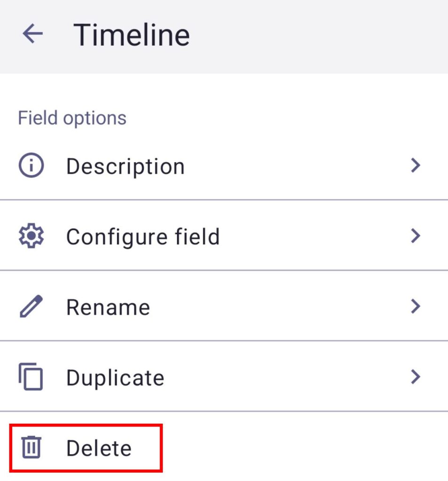Screen dimensions: 448x481
Task: Click empty header area right of Timeline
Action: [x=319, y=35]
